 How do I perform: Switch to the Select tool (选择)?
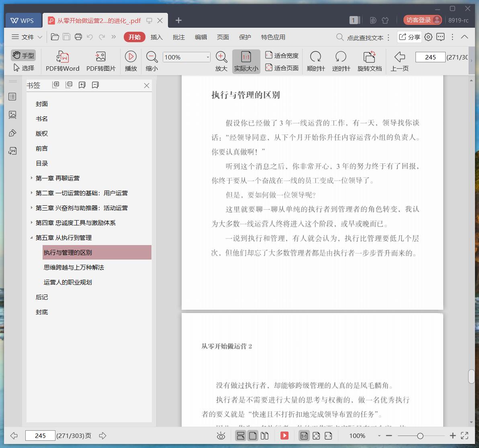[24, 68]
